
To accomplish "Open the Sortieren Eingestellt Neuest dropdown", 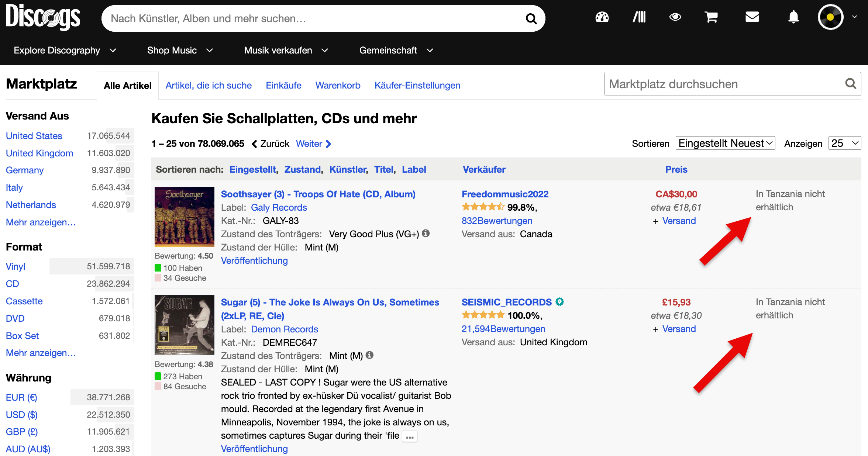I will 725,143.
